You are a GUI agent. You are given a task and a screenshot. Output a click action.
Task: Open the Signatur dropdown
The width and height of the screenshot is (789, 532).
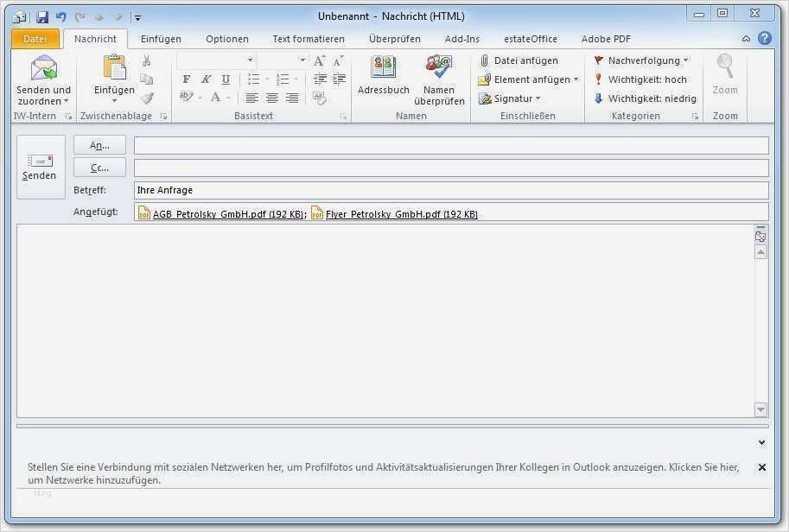click(538, 98)
